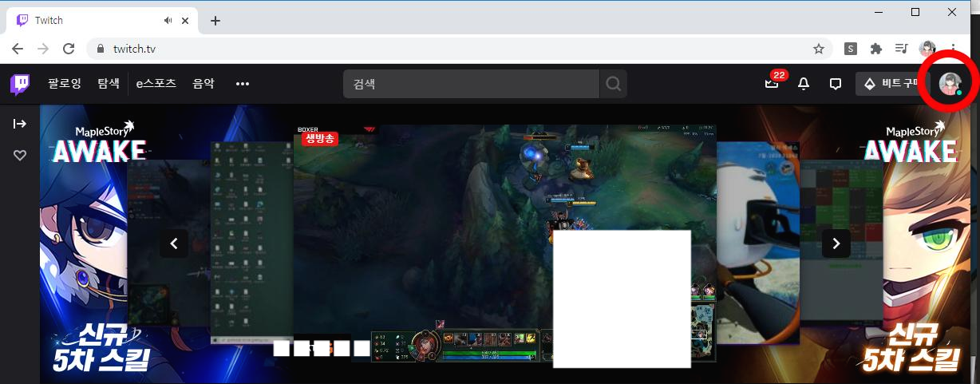Open Prime loot crown icon with 22 badge
Image resolution: width=980 pixels, height=384 pixels.
pyautogui.click(x=772, y=83)
